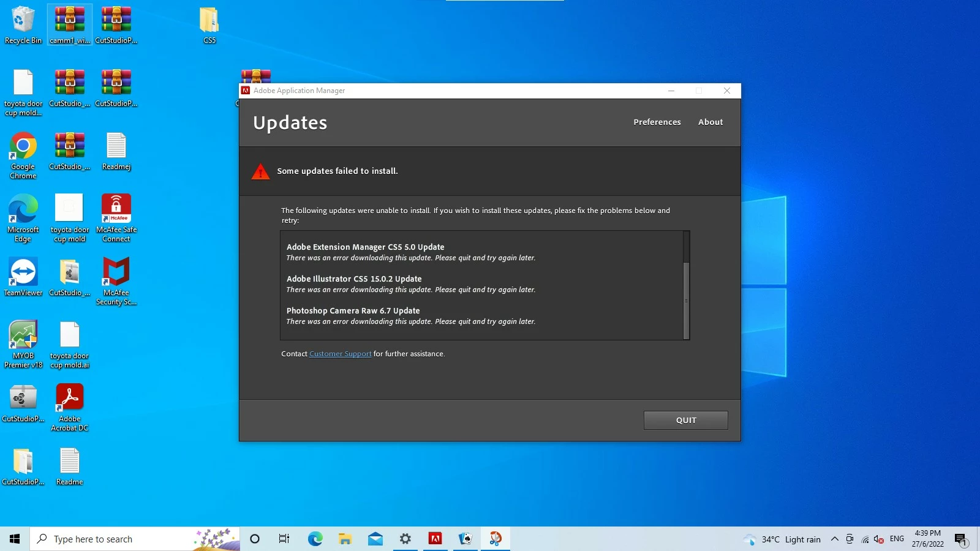Open Settings from the taskbar

click(405, 539)
